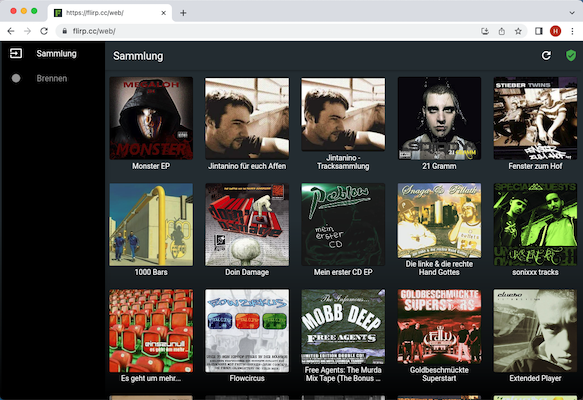The image size is (583, 400).
Task: Click the refresh collection icon
Action: [546, 56]
